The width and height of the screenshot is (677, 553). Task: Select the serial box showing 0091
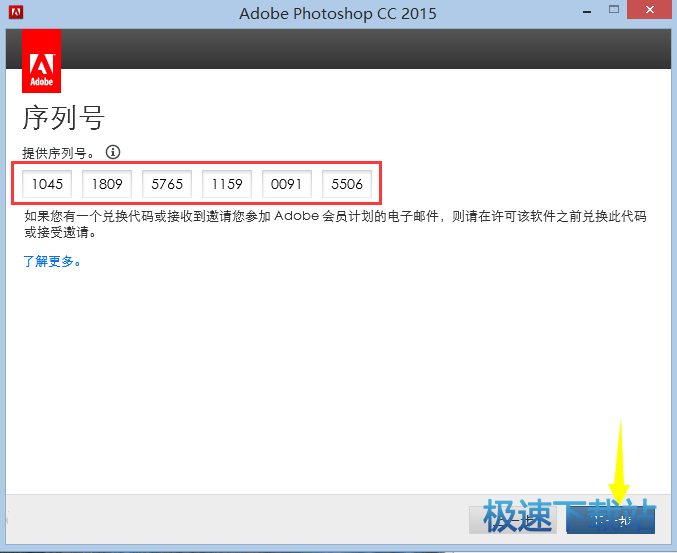(287, 184)
